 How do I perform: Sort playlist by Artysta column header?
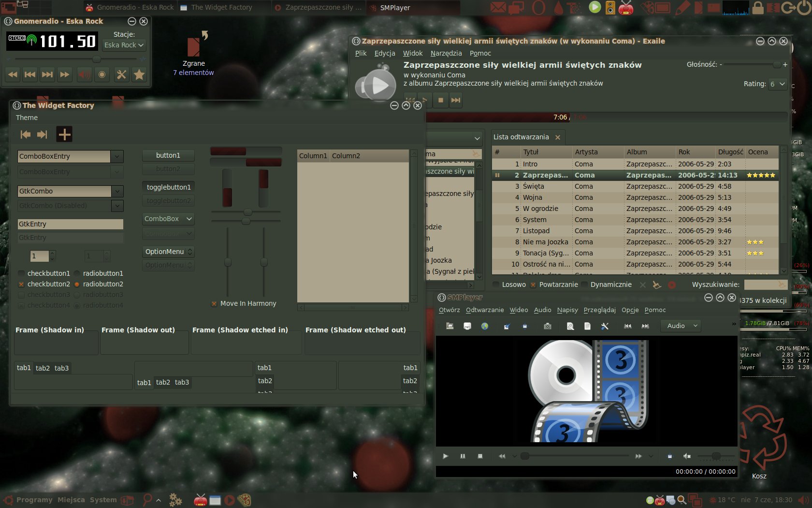pos(598,152)
